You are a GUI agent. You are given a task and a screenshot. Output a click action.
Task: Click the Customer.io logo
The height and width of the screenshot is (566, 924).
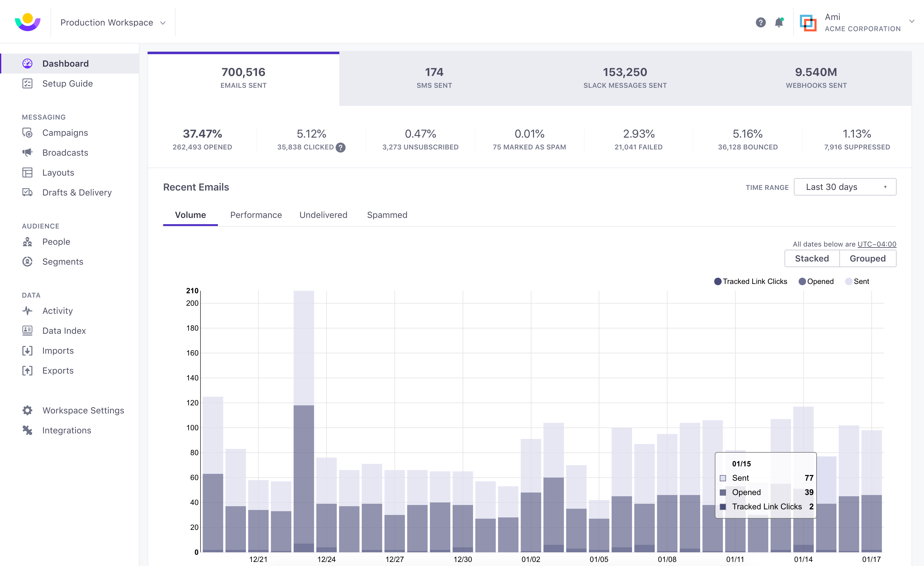click(28, 22)
